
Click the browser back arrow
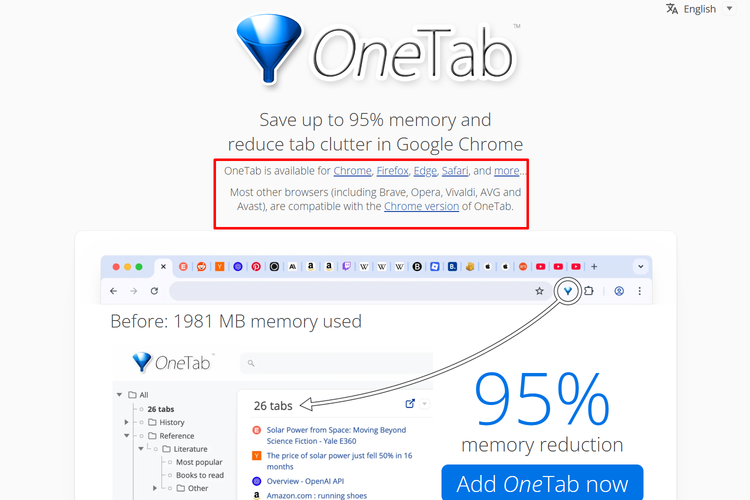point(113,291)
